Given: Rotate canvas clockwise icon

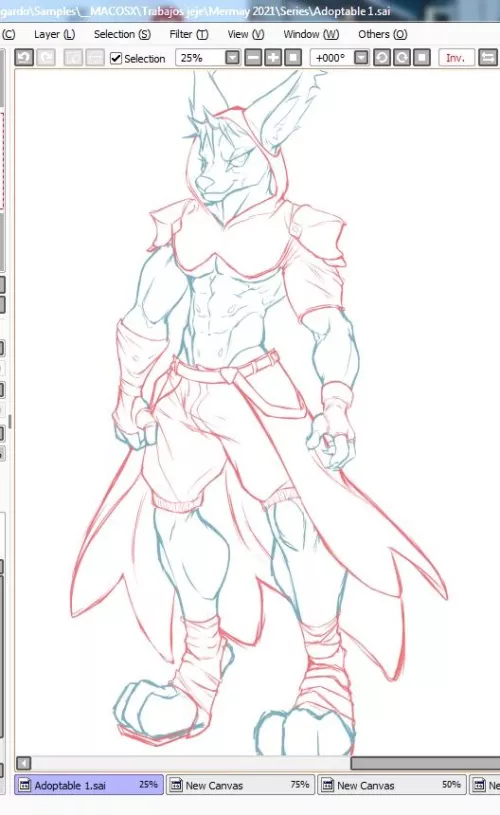Looking at the screenshot, I should click(402, 57).
